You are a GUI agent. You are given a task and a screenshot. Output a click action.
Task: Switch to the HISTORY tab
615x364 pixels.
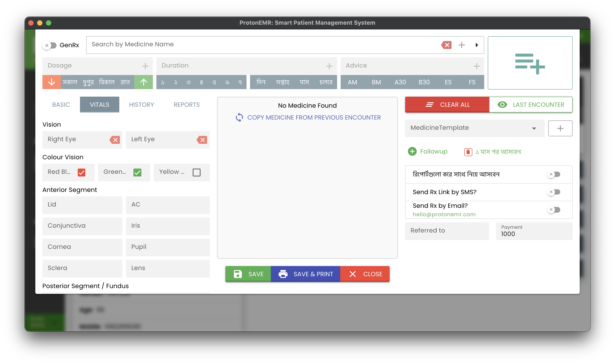pyautogui.click(x=141, y=105)
